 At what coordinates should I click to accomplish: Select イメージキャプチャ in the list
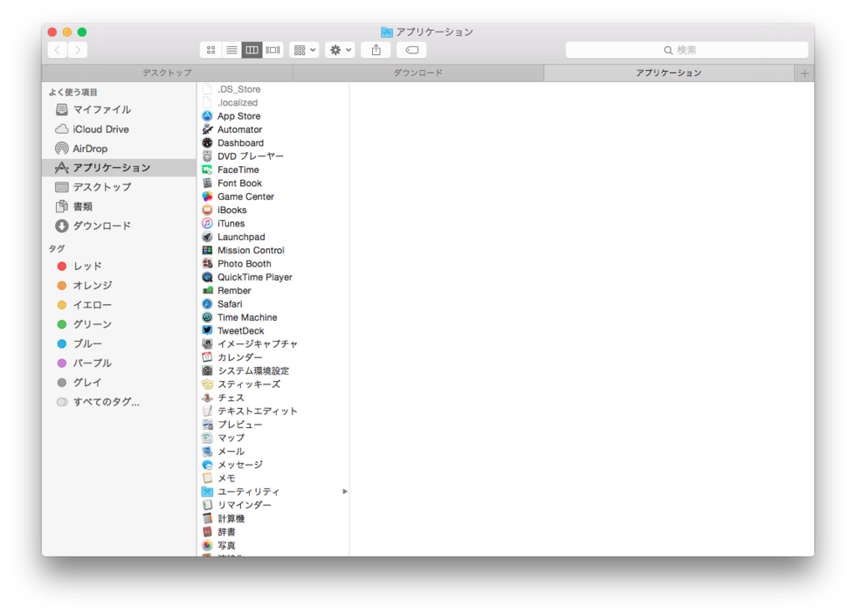pos(273,344)
